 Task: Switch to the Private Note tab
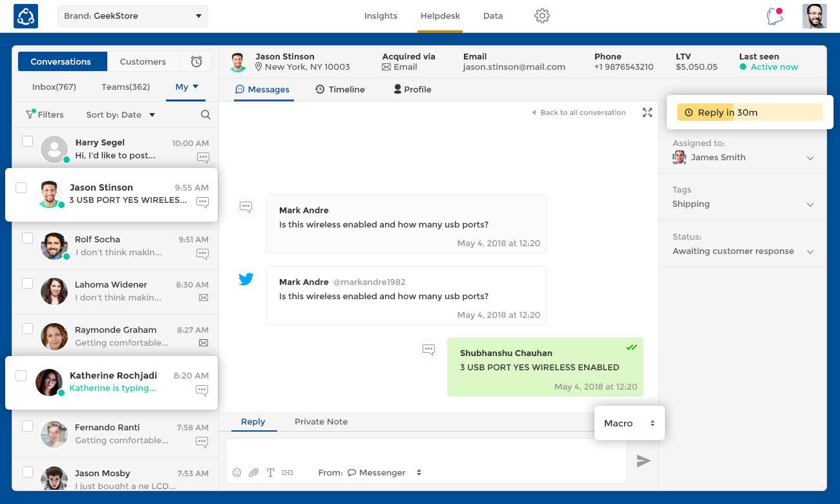click(x=321, y=421)
